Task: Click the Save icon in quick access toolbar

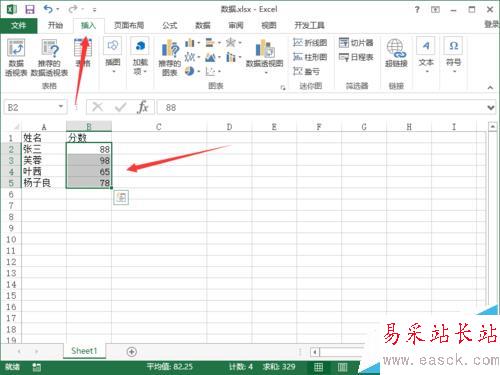Action: [30, 9]
